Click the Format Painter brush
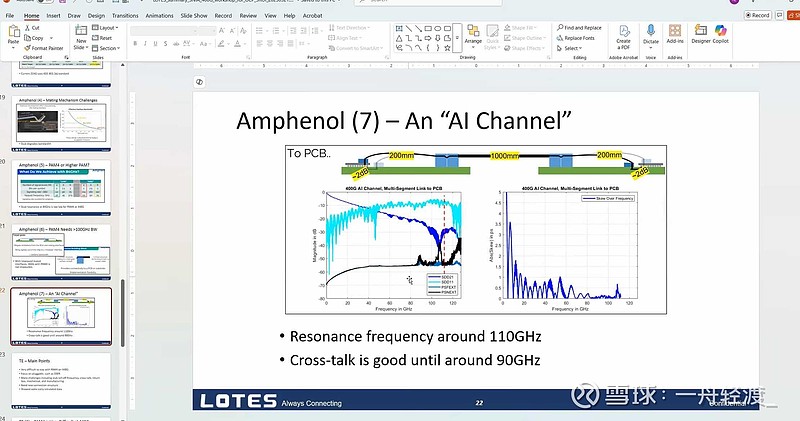 [x=28, y=48]
